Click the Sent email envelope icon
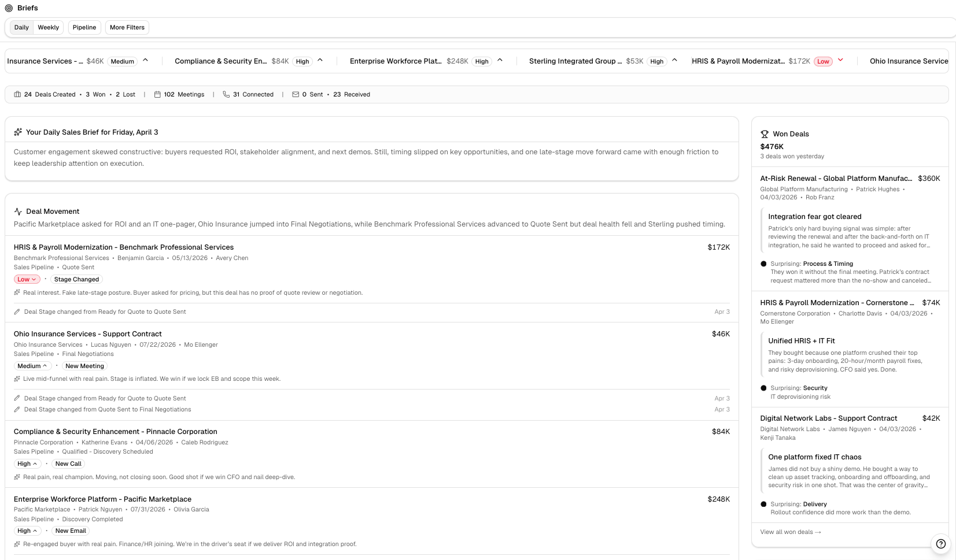Image resolution: width=956 pixels, height=560 pixels. (x=296, y=95)
